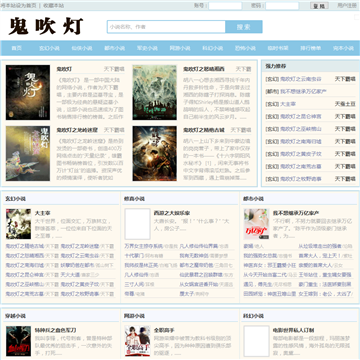Open the featured 鬼吹灯之精绝古城 cover image

tap(154, 153)
